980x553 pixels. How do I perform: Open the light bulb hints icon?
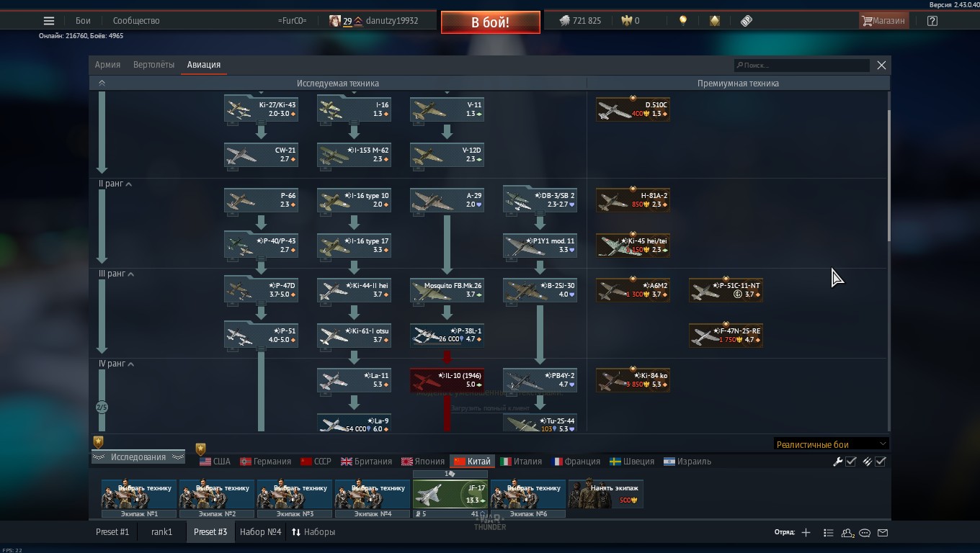coord(682,21)
